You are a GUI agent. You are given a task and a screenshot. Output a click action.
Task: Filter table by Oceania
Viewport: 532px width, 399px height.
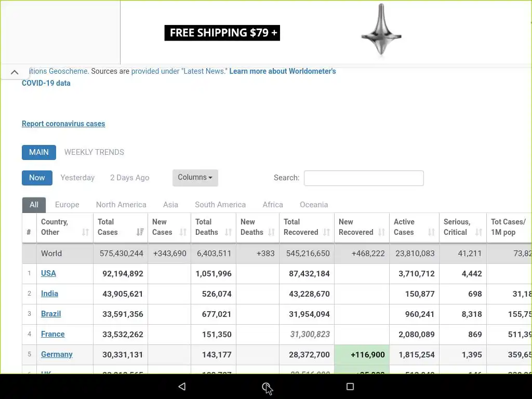click(314, 205)
